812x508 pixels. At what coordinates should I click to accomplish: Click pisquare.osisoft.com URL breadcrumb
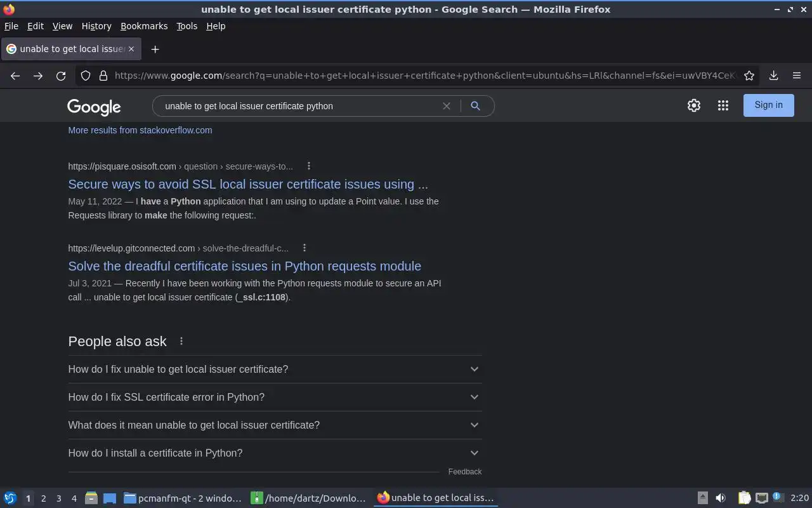(x=181, y=166)
